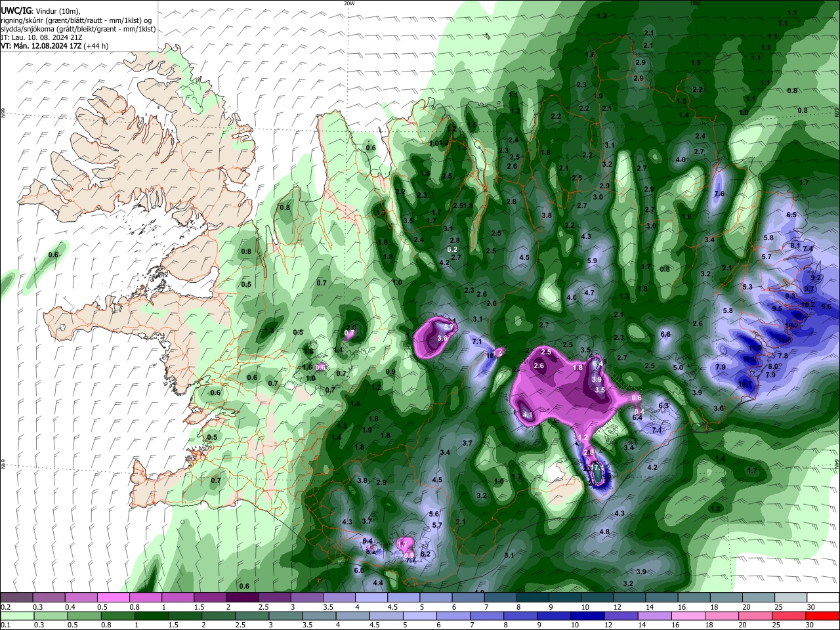Click the 5.9 precipitation value on the map
Viewport: 840px width, 630px height.
(x=592, y=261)
